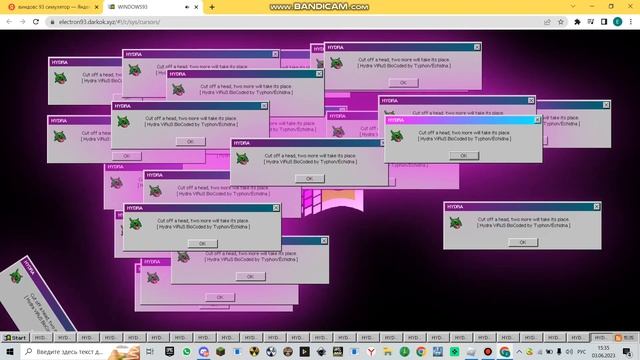Open a new browser tab
This screenshot has height=360, width=640.
click(x=212, y=7)
